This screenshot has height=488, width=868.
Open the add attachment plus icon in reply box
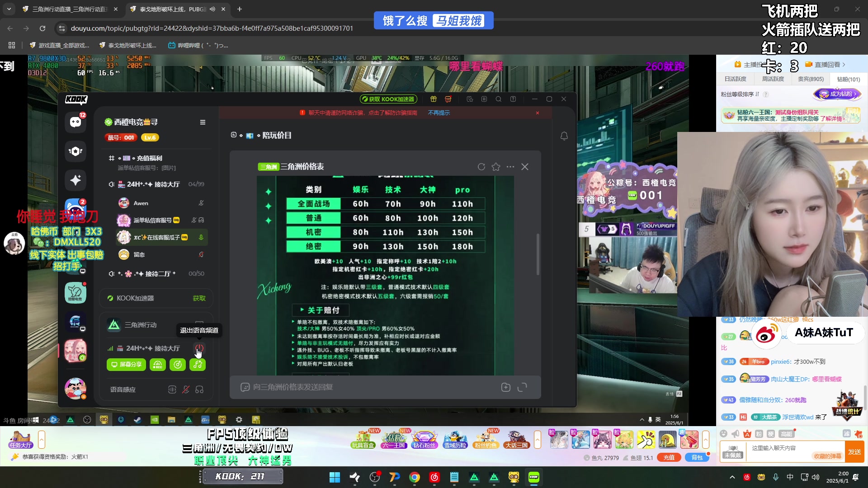pyautogui.click(x=506, y=387)
